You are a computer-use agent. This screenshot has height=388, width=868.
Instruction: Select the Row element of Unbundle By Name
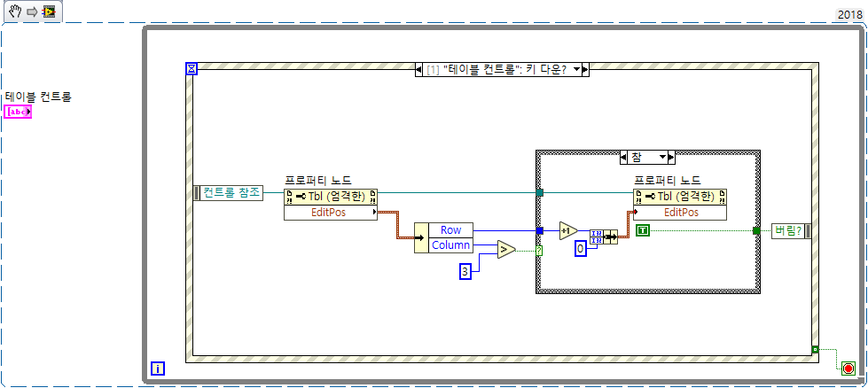tap(451, 230)
